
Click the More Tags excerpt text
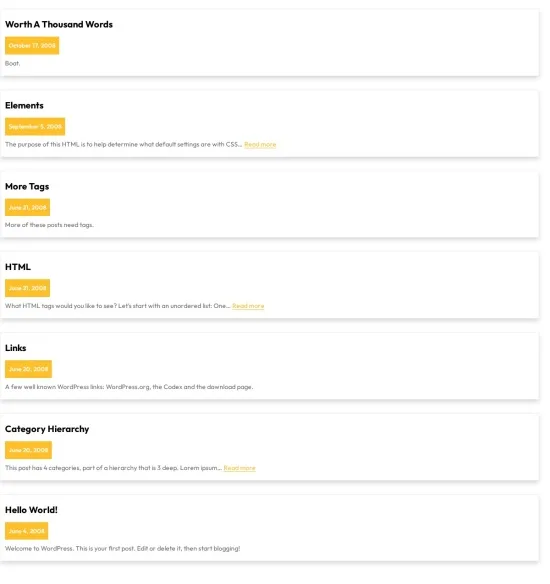49,225
